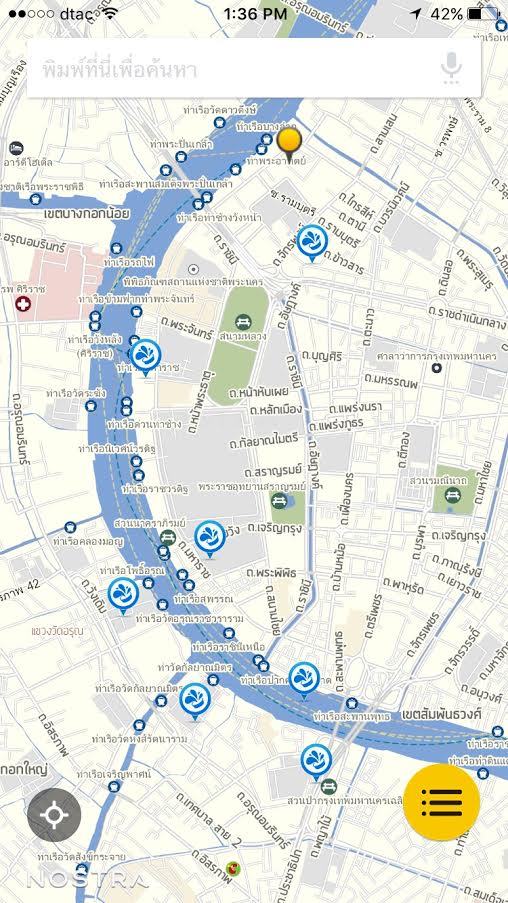Tap the blue marker near ถ.ข้าวสาร

click(x=313, y=242)
